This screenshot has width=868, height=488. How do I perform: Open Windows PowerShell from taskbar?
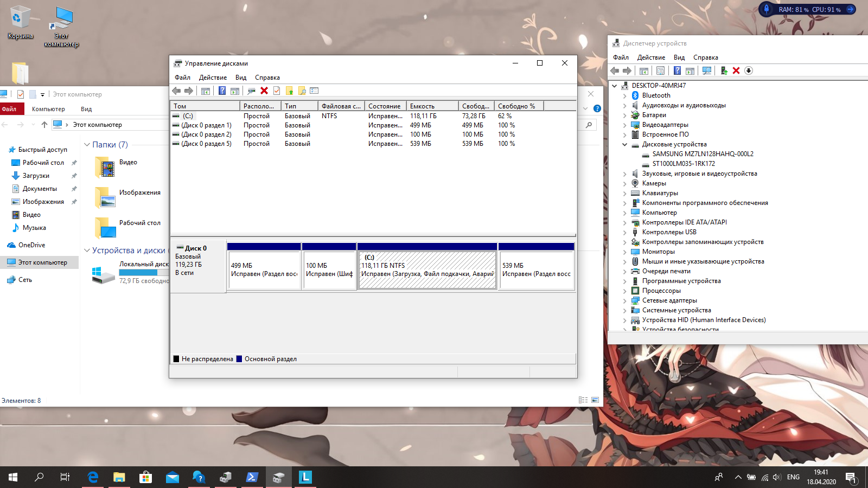252,477
